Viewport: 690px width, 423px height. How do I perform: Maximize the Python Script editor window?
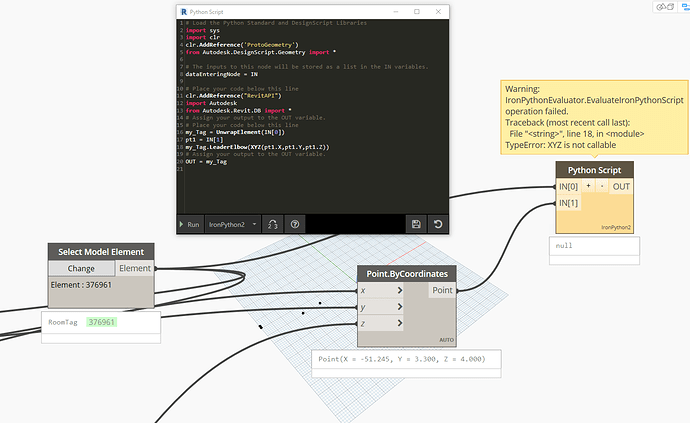[417, 12]
